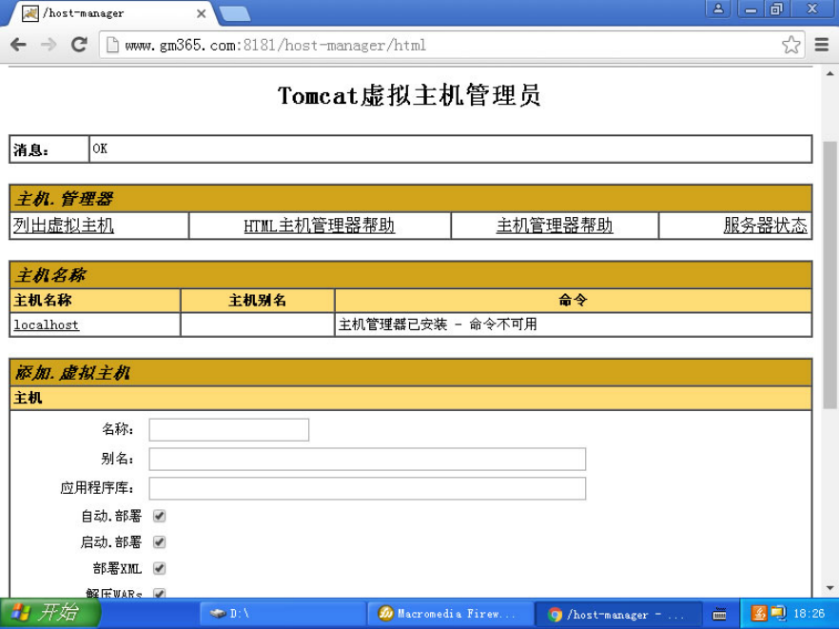Screen dimensions: 840x629
Task: Switch to Macromedia Fireworks taskbar item
Action: click(x=450, y=614)
